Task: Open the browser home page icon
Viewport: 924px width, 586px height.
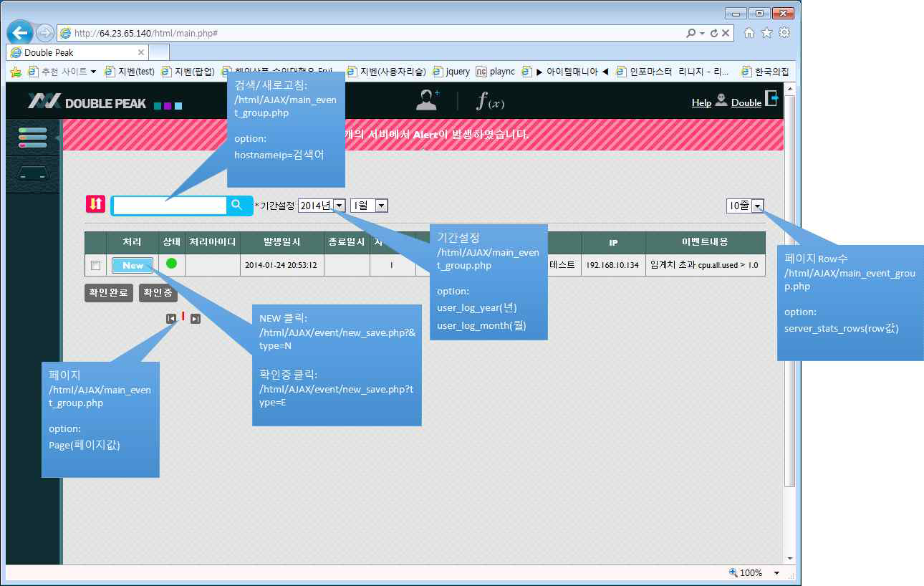Action: pyautogui.click(x=749, y=32)
